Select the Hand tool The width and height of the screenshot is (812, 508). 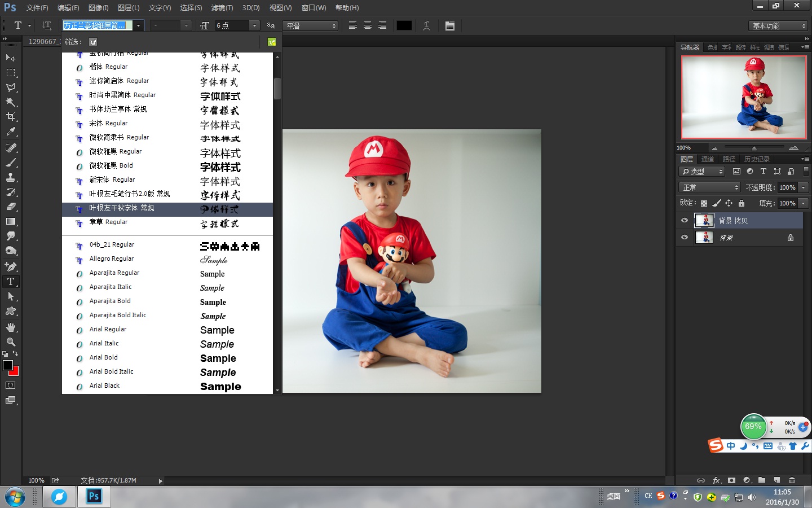click(11, 327)
